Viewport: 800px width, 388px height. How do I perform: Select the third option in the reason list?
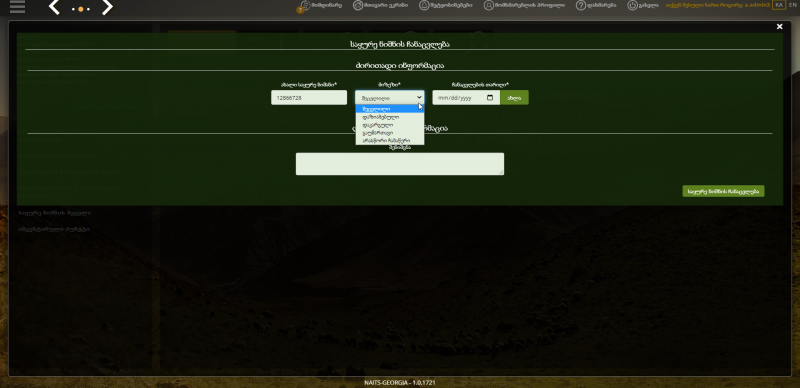(390, 125)
